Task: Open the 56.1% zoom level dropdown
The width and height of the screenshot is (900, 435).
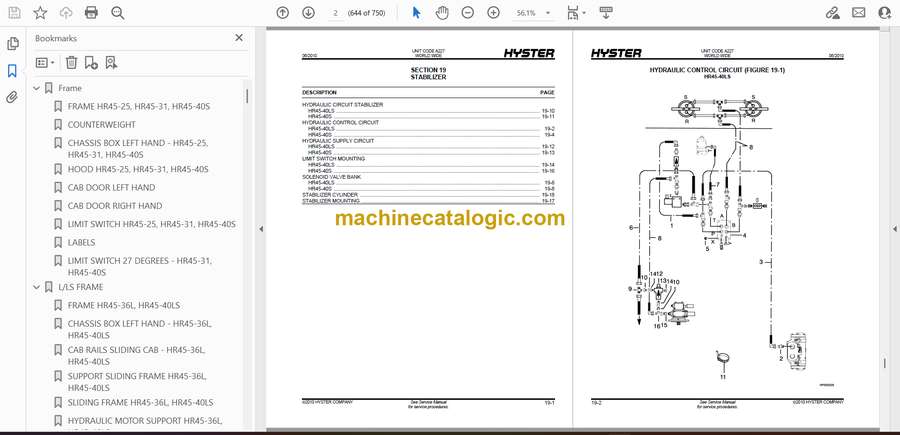Action: 533,13
